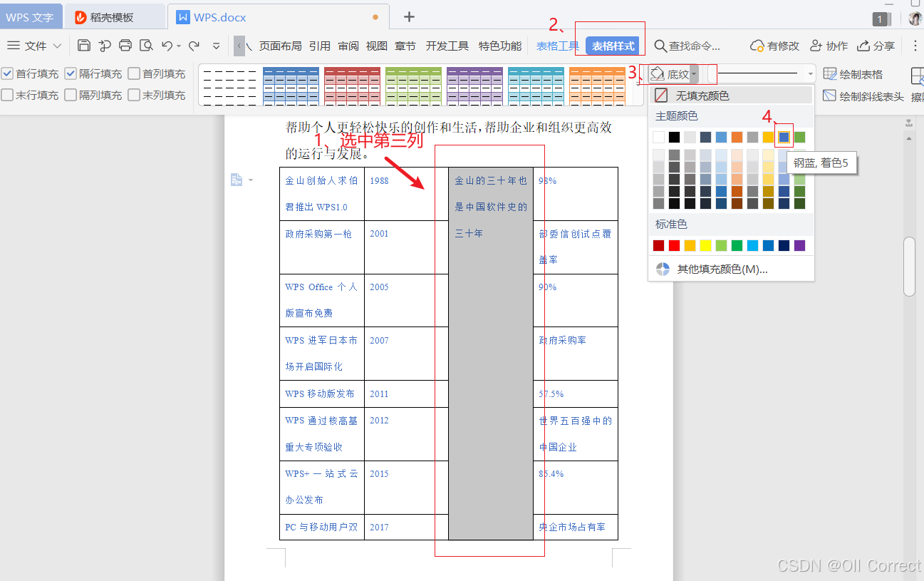Enable the 首列填充 checkbox
924x581 pixels.
[134, 73]
